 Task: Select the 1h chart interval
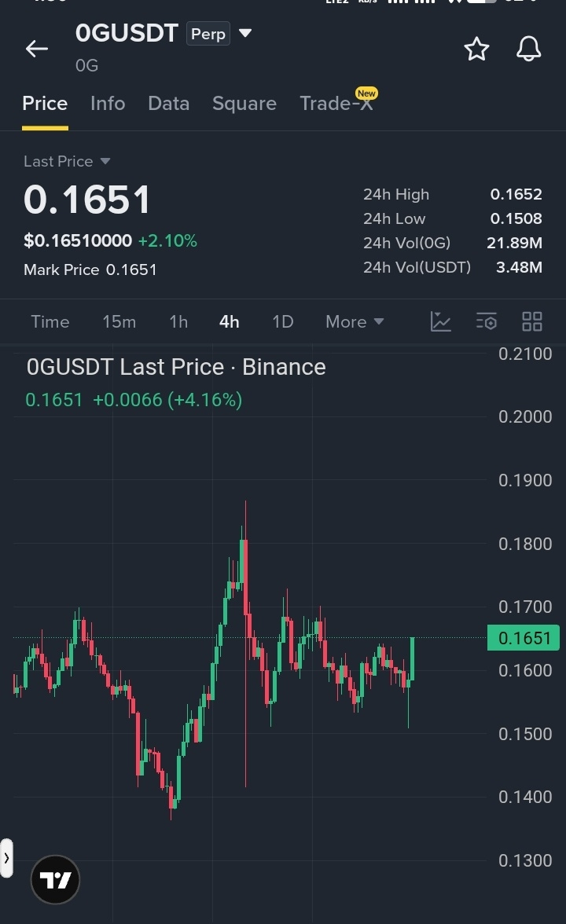pyautogui.click(x=178, y=322)
